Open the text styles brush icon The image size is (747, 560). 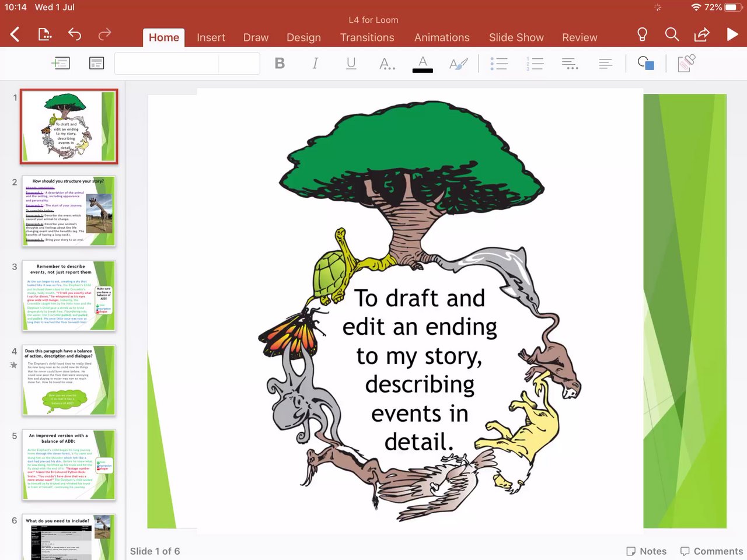click(459, 63)
